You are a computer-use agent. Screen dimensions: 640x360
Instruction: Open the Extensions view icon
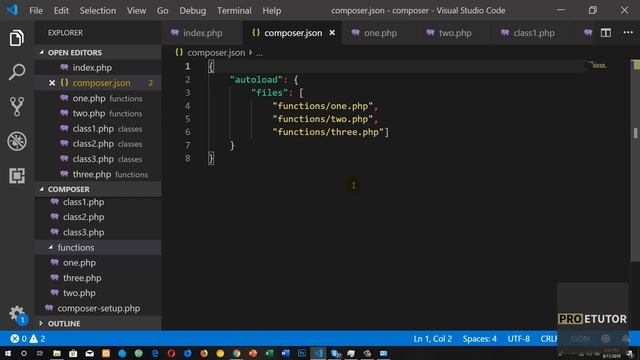pos(16,176)
